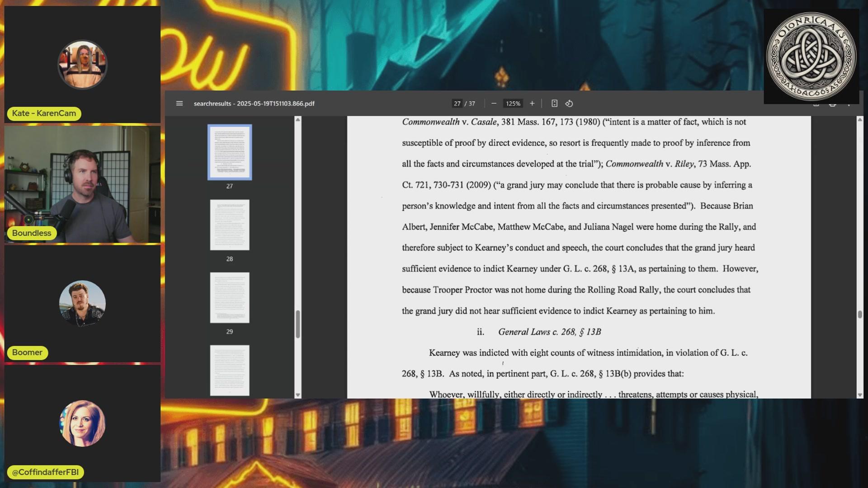The height and width of the screenshot is (488, 868).
Task: Click the Kate - KarenCam name label
Action: click(44, 113)
